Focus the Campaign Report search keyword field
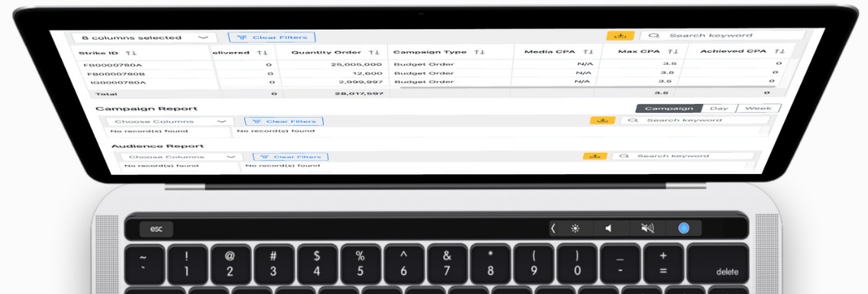 (695, 120)
